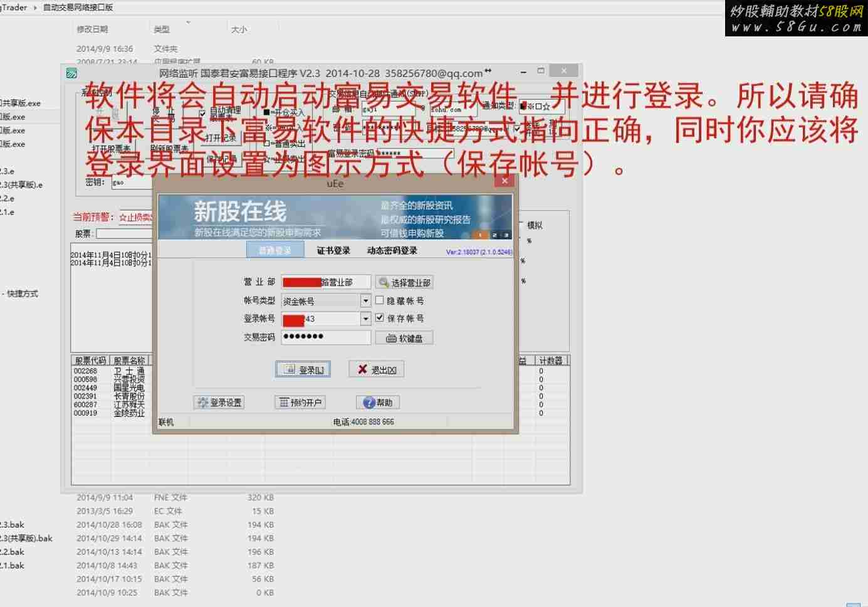
Task: Click the 电话 4008 888 666 status text
Action: (x=363, y=422)
